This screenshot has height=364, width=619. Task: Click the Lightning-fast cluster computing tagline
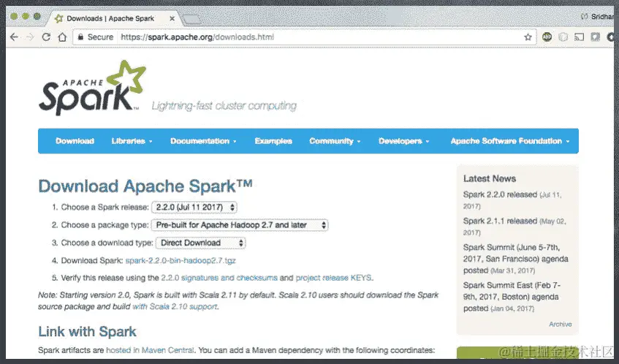coord(224,106)
